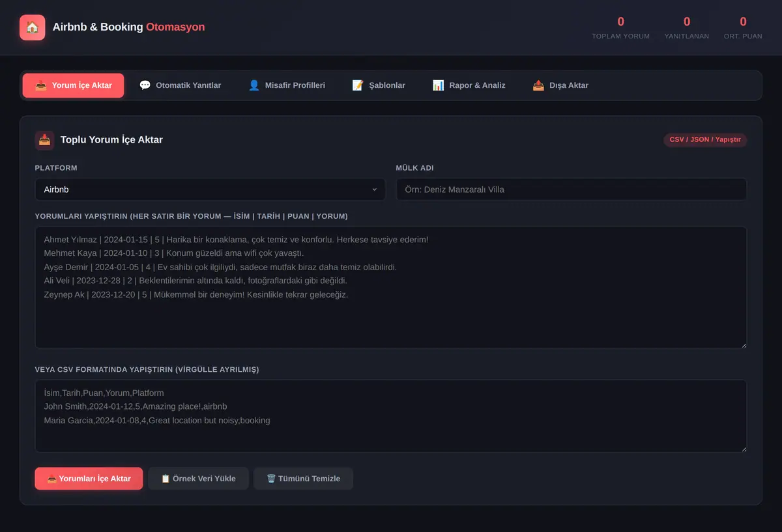
Task: Click the Ort. Puan counter
Action: point(743,28)
